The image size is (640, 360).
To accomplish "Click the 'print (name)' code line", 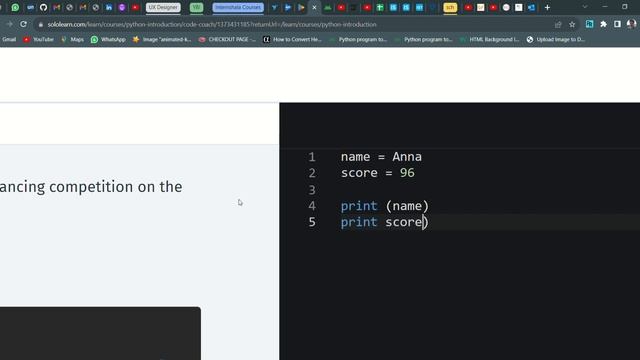I will click(384, 206).
